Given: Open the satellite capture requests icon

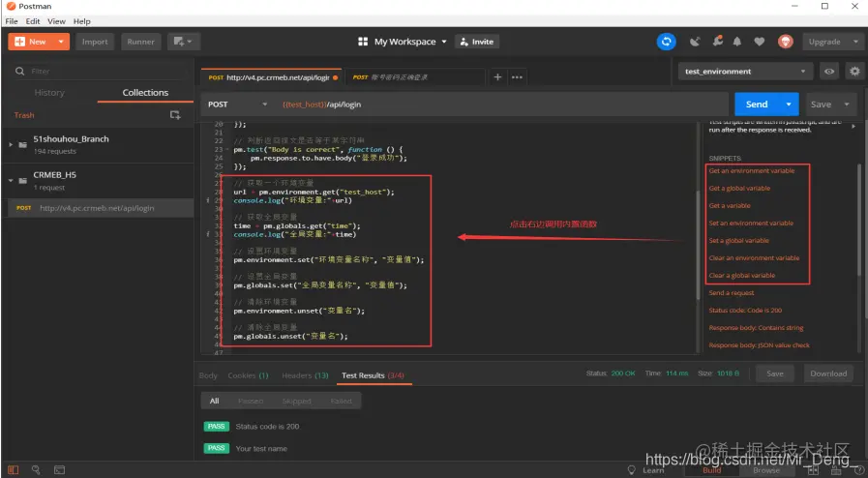Looking at the screenshot, I should (695, 42).
